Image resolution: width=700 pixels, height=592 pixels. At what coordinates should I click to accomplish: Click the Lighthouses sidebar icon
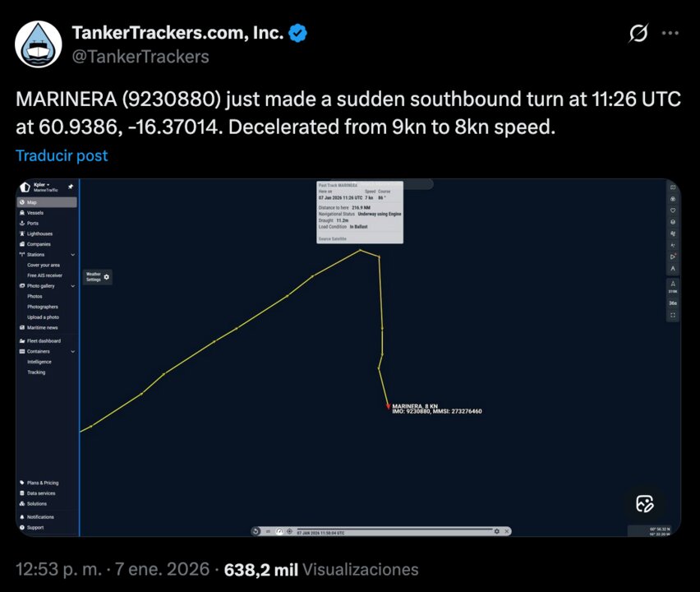coord(41,233)
